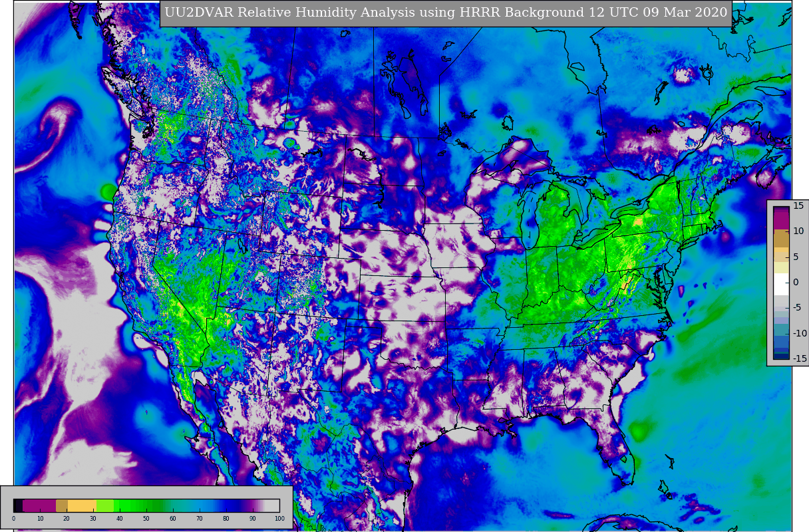Click the teal segment of right colorbar
This screenshot has height=532, width=809.
tap(781, 330)
